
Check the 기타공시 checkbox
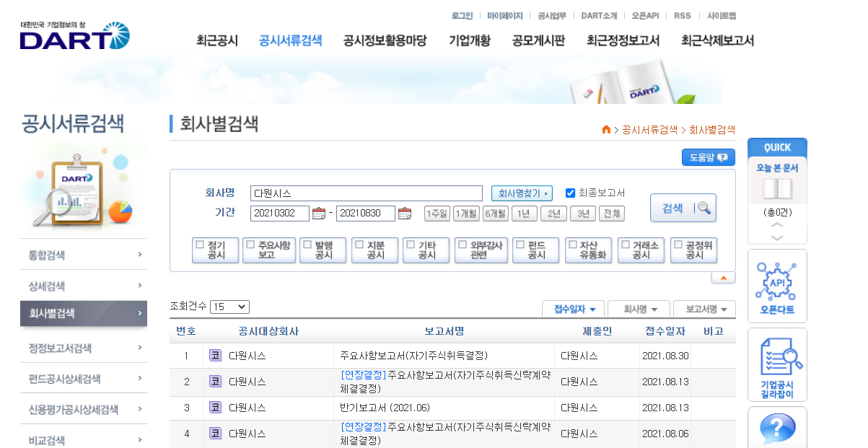[x=411, y=245]
